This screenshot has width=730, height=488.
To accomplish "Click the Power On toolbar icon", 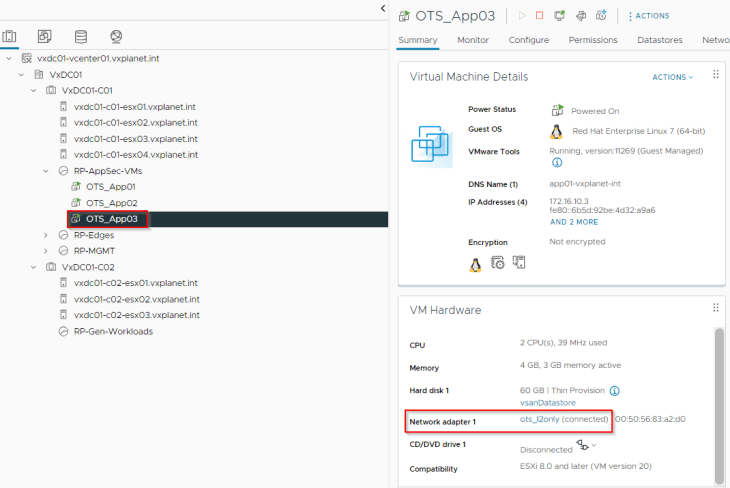I will 522,16.
